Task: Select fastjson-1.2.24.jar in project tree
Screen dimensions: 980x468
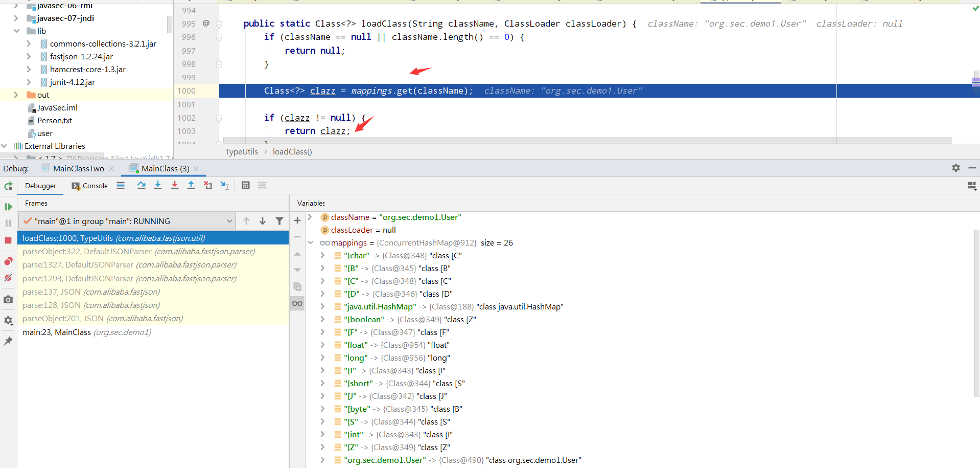Action: point(81,56)
